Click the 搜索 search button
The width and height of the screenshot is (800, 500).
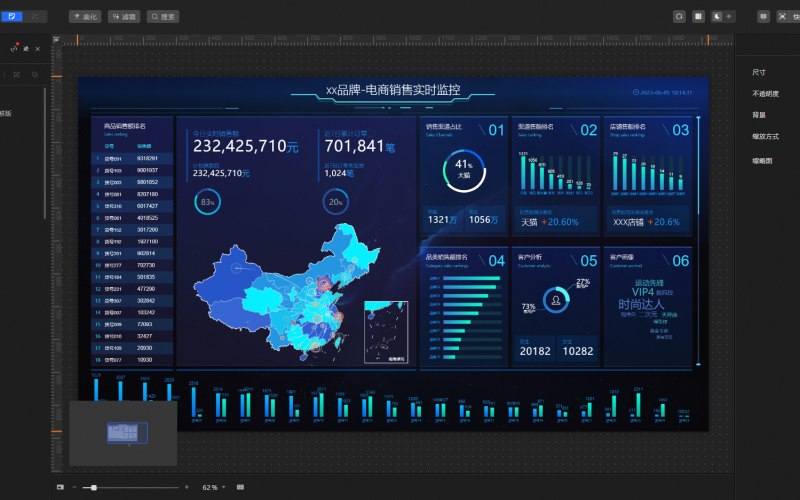163,17
